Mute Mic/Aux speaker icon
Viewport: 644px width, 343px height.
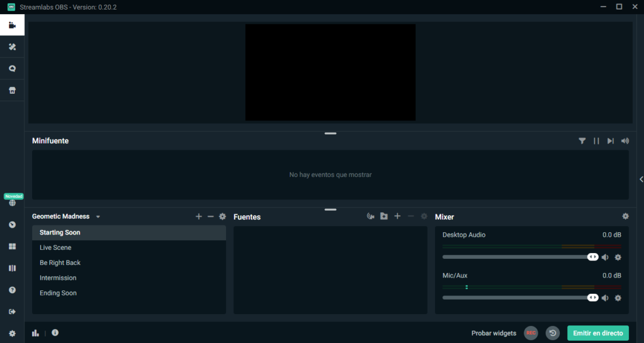(x=605, y=298)
